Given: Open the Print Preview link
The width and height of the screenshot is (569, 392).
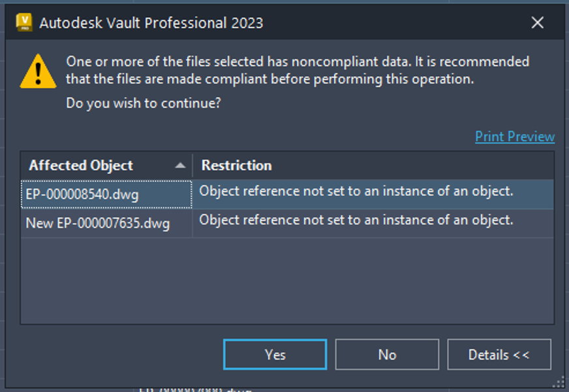Looking at the screenshot, I should [514, 136].
